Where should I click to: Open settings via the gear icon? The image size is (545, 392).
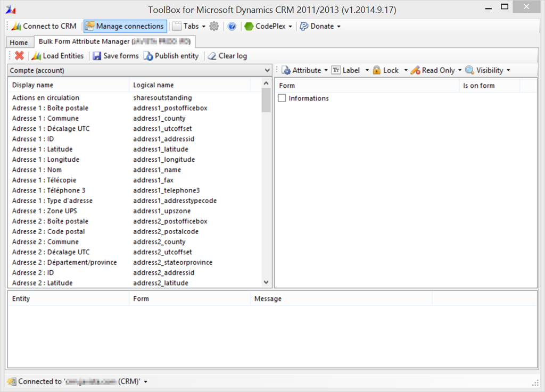click(x=214, y=27)
